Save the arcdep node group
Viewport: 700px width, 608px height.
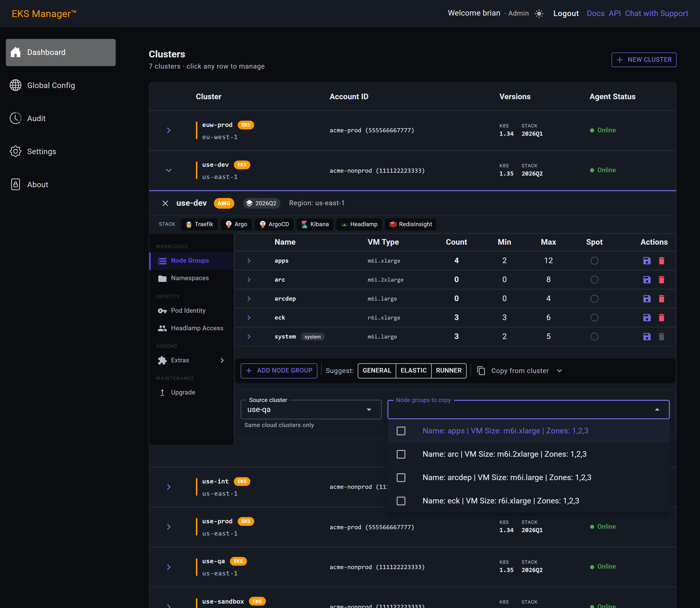[x=647, y=299]
